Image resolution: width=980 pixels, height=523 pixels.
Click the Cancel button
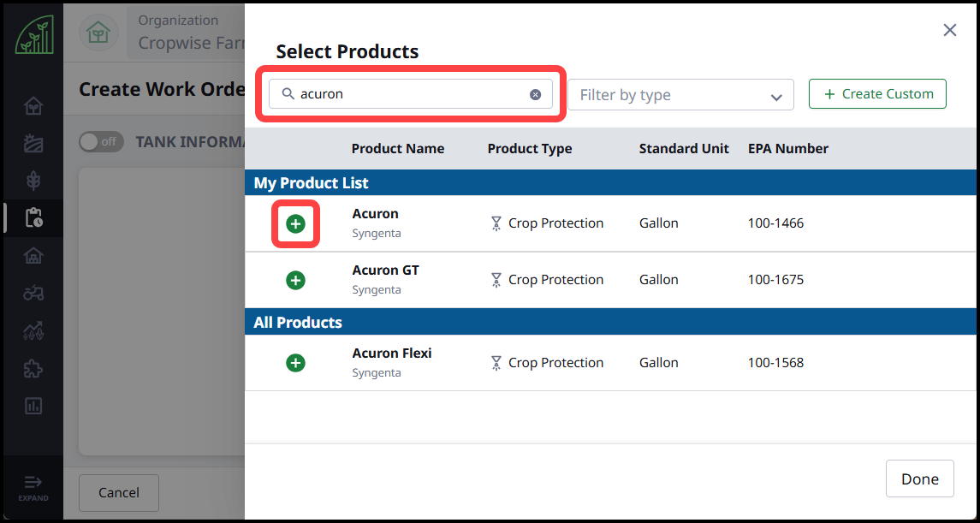point(119,493)
